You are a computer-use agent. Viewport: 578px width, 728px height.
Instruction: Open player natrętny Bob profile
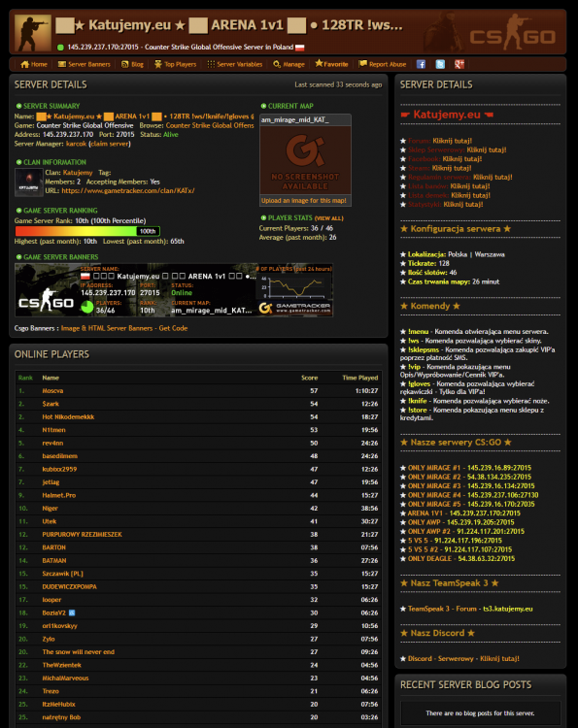61,717
